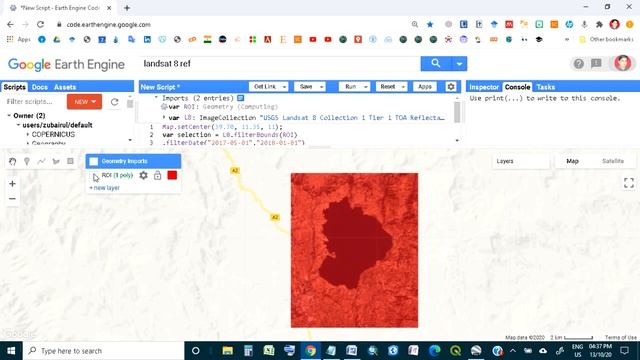
Task: Select the draw line tool
Action: tap(41, 162)
